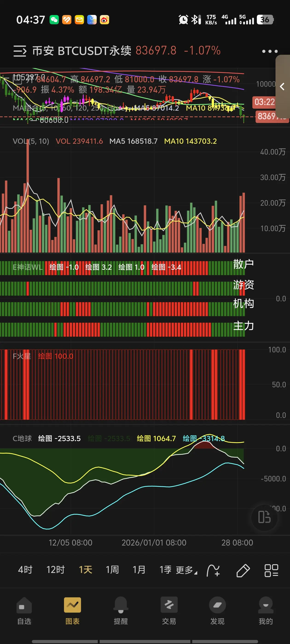
Task: Tap 机构 row label
Action: click(x=244, y=304)
